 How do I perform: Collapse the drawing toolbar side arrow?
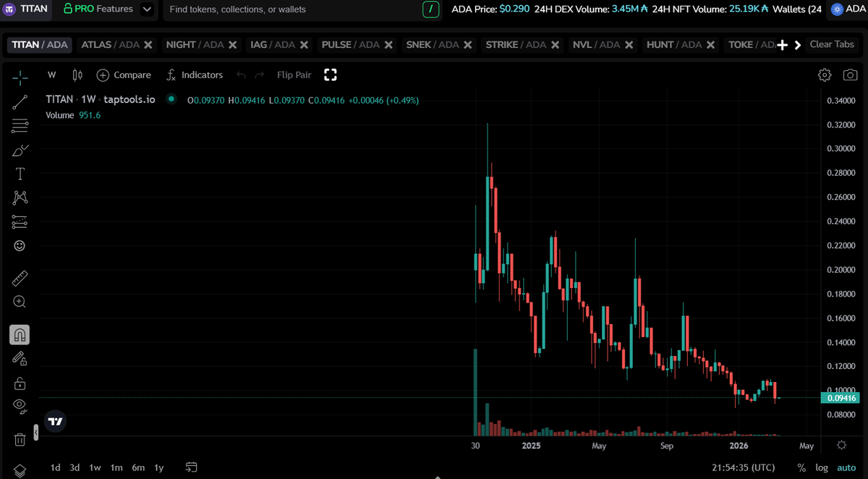(36, 433)
